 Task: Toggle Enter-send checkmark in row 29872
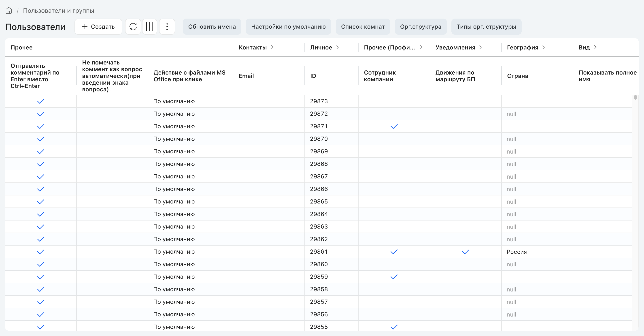coord(40,114)
